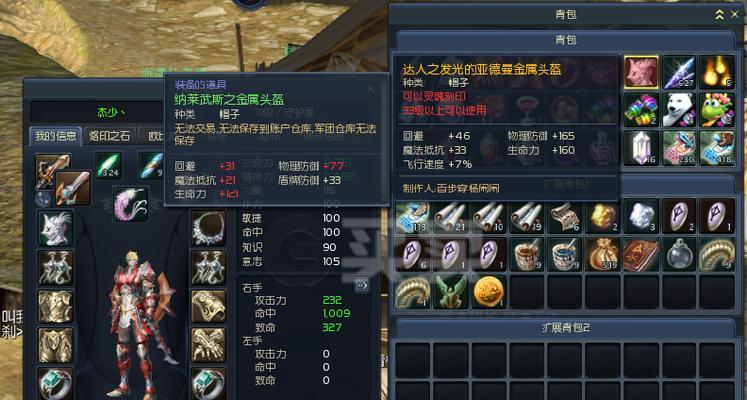
Task: Close the equipped item tooltip
Action: click(371, 88)
